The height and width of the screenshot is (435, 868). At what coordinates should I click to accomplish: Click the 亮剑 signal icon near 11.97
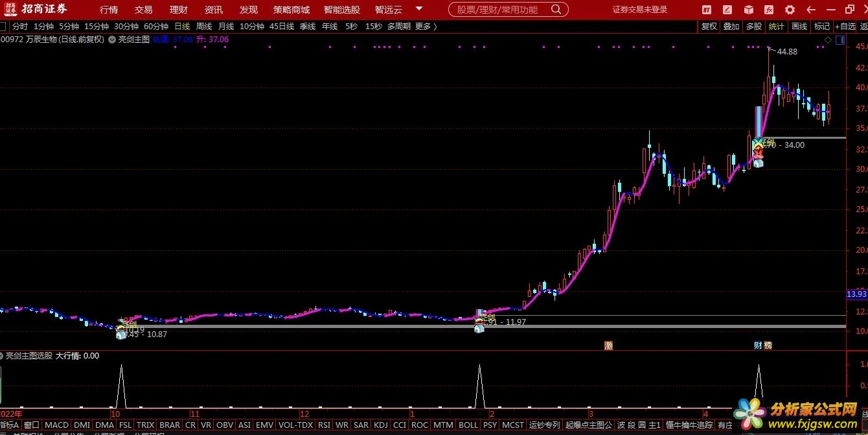point(479,325)
